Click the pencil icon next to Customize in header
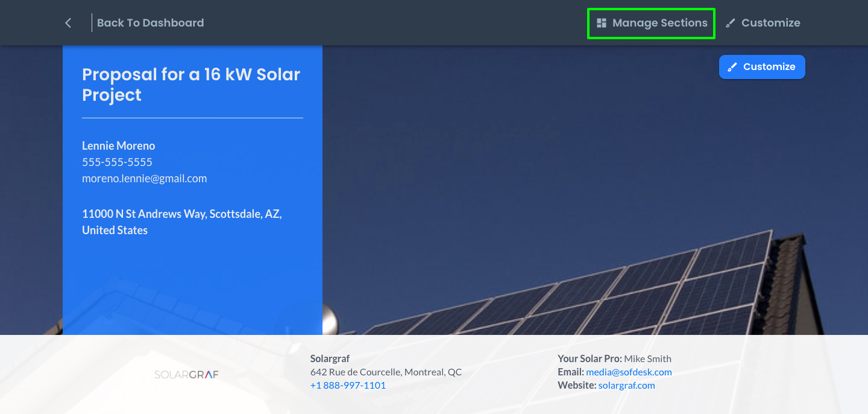Viewport: 868px width, 414px height. point(730,22)
